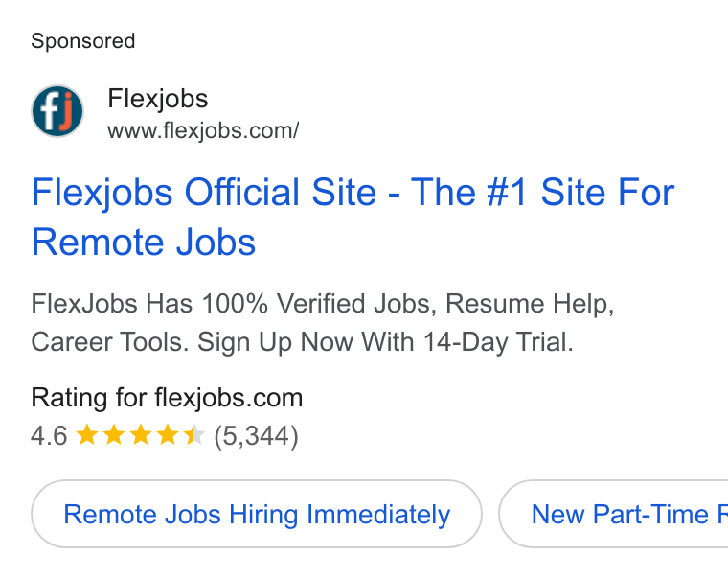
Task: Click the 'Remote Jobs' second headline line
Action: pos(144,243)
